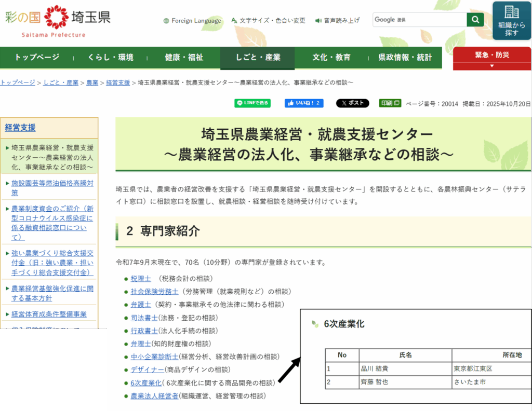Image resolution: width=532 pixels, height=411 pixels.
Task: Enable 音声読み上げ voice reading
Action: click(338, 21)
